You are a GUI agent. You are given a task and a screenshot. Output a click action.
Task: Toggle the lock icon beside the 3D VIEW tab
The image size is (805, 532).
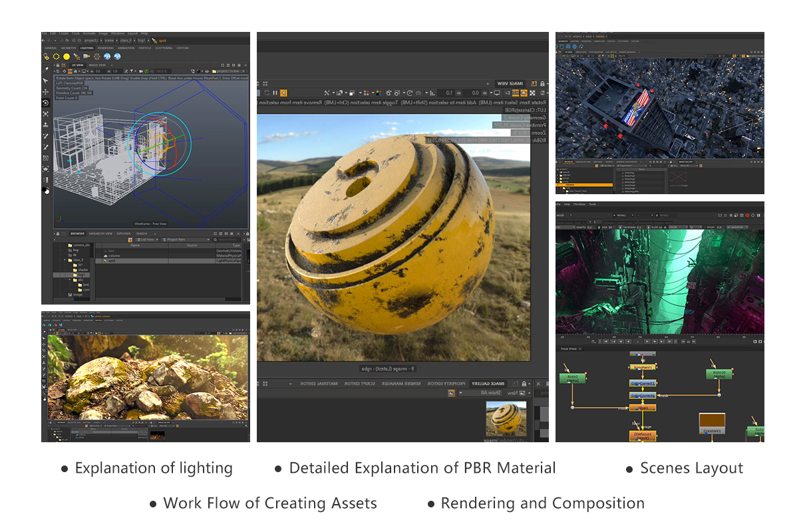(x=58, y=65)
